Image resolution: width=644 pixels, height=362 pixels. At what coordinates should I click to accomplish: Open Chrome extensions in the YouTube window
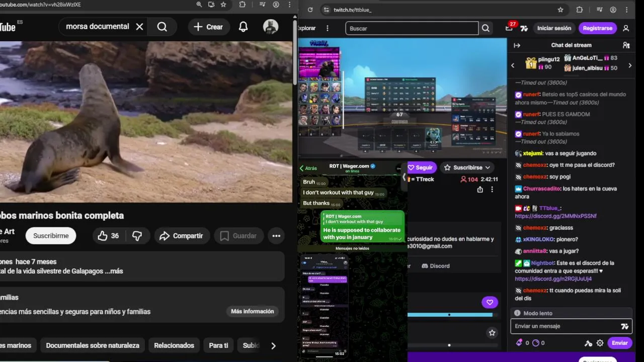tap(242, 5)
